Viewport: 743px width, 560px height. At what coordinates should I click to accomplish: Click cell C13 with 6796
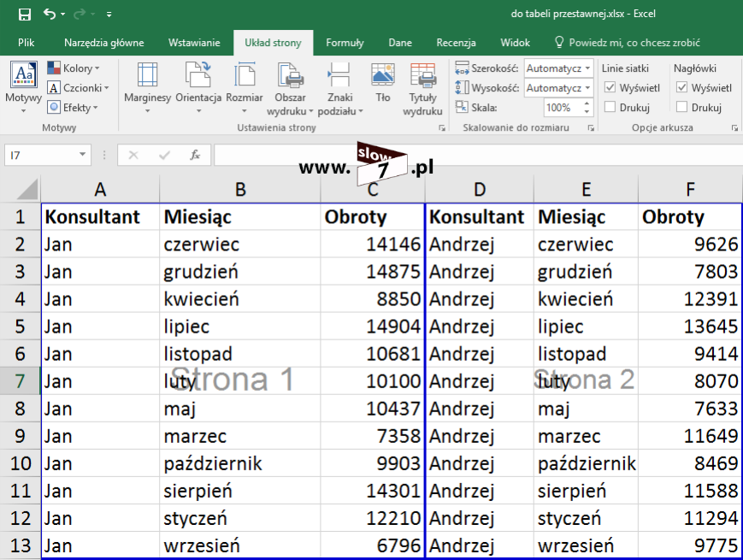(x=373, y=545)
